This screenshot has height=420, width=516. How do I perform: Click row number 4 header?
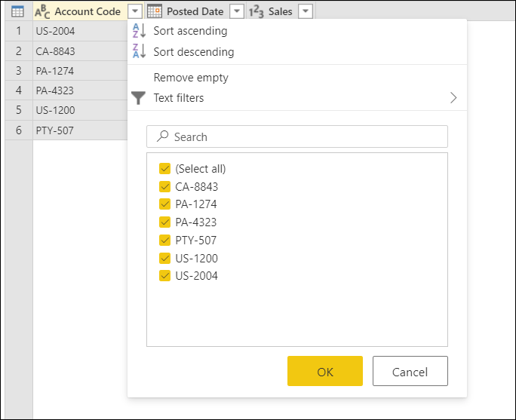(x=19, y=90)
